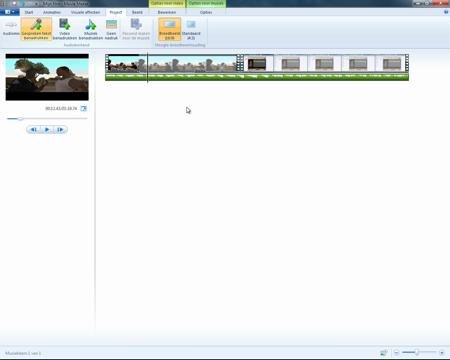
Task: Open Help via the ribbon question icon
Action: point(446,12)
